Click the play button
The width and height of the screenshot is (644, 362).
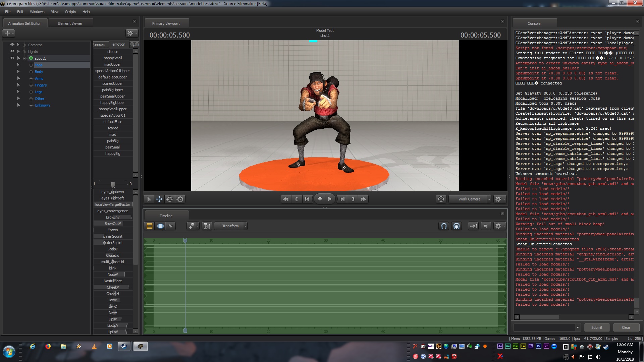tap(330, 199)
